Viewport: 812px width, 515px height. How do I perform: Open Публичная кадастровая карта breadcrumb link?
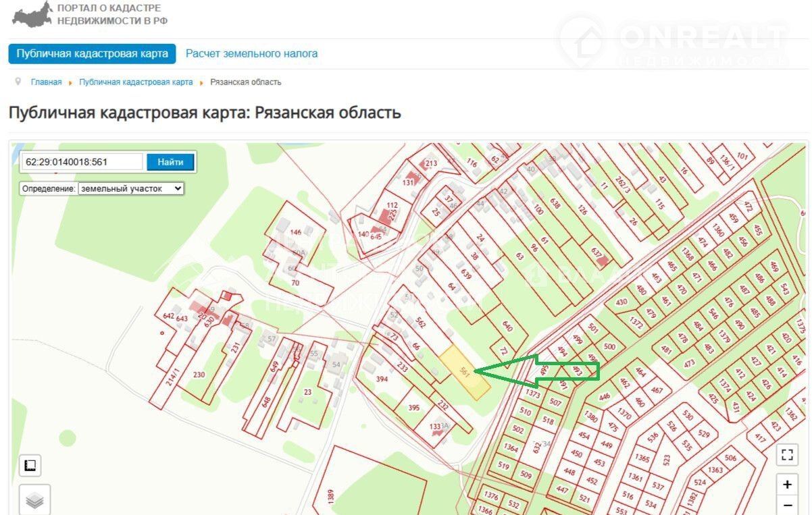coord(136,82)
